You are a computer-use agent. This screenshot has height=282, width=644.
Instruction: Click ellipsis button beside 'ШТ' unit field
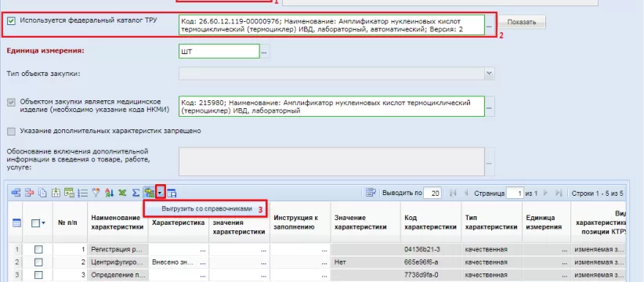coord(265,52)
